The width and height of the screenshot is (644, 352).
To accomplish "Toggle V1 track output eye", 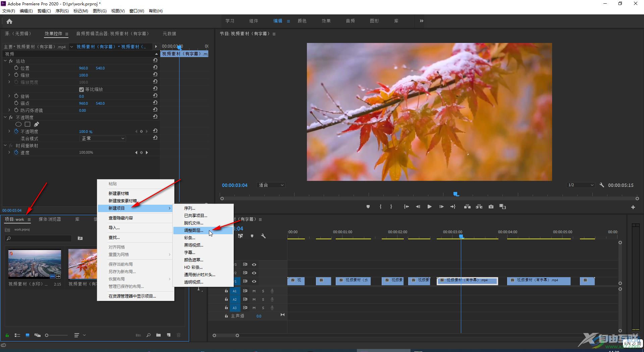I will pyautogui.click(x=254, y=281).
